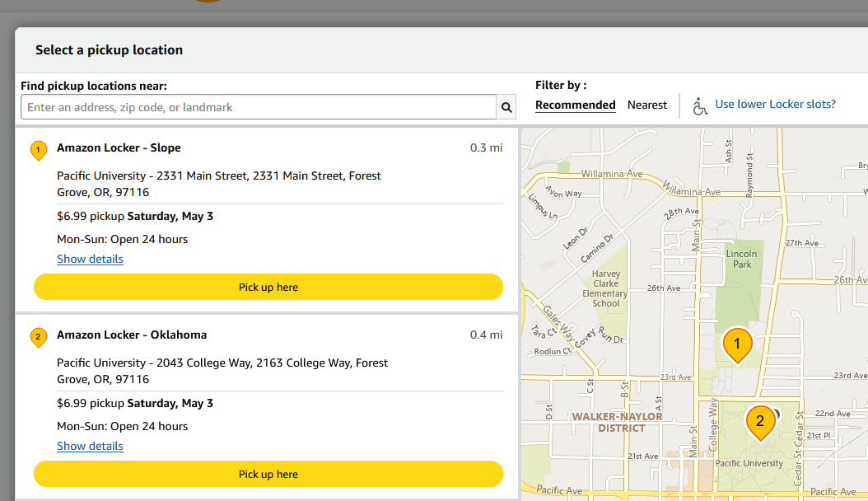Click Harvey Clarke Elementary School on map
The width and height of the screenshot is (868, 501).
pyautogui.click(x=605, y=288)
